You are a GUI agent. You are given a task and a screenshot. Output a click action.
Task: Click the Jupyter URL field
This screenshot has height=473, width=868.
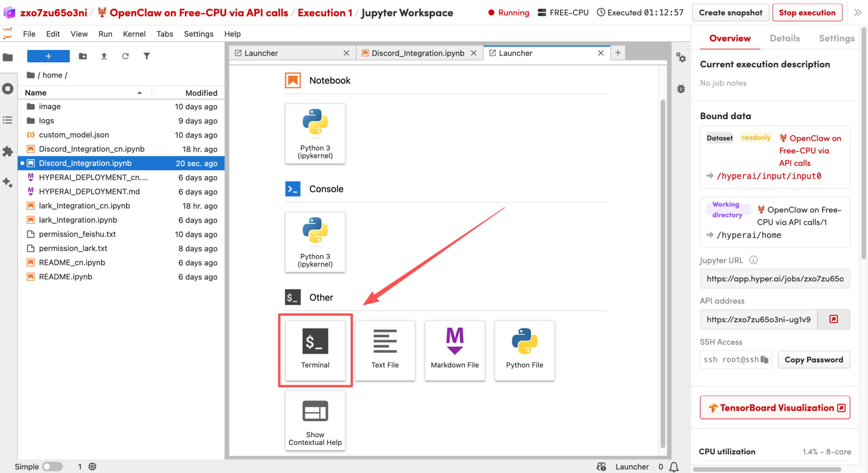tap(774, 279)
